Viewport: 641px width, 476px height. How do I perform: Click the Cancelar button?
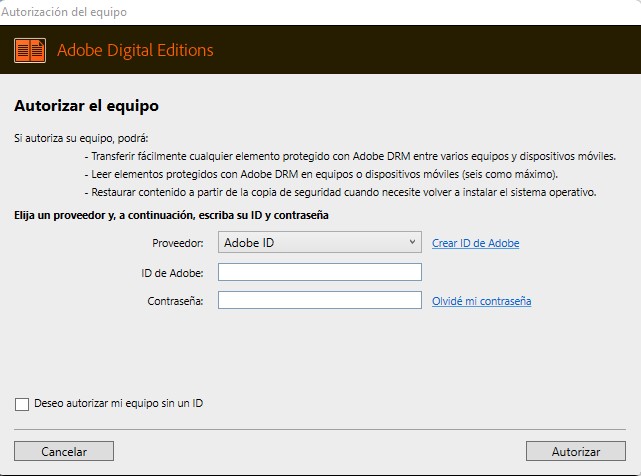point(64,451)
